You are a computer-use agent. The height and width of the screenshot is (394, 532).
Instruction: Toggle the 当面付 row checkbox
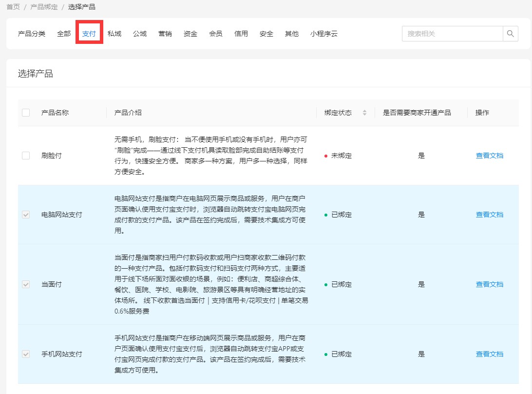(x=26, y=284)
